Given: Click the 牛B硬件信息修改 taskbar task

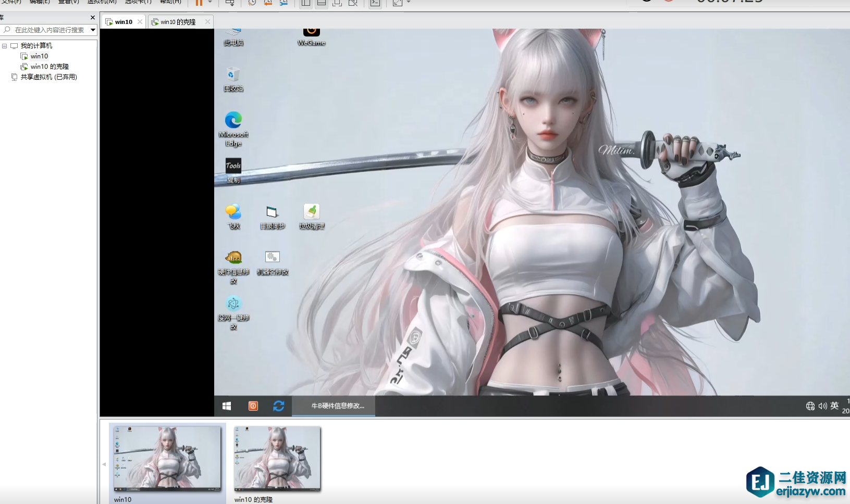Looking at the screenshot, I should pos(334,406).
